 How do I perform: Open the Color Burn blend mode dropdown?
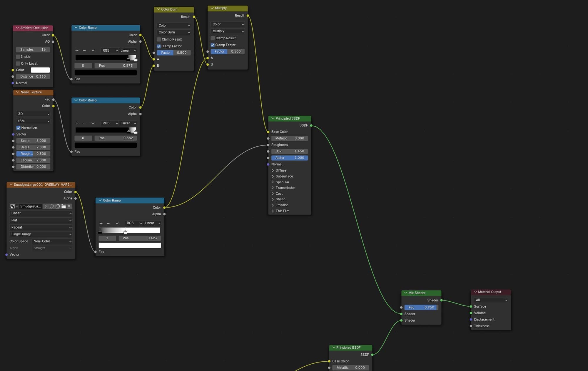tap(174, 32)
